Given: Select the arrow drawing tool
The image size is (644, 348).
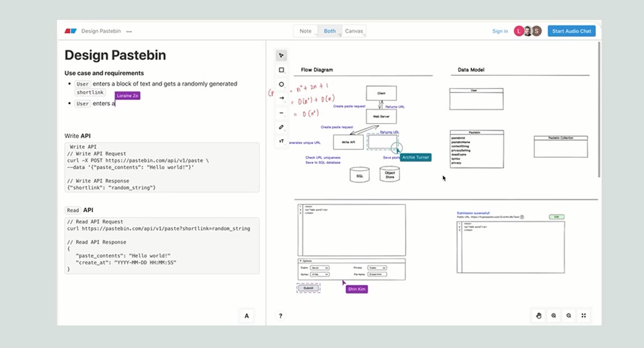Looking at the screenshot, I should [x=281, y=98].
